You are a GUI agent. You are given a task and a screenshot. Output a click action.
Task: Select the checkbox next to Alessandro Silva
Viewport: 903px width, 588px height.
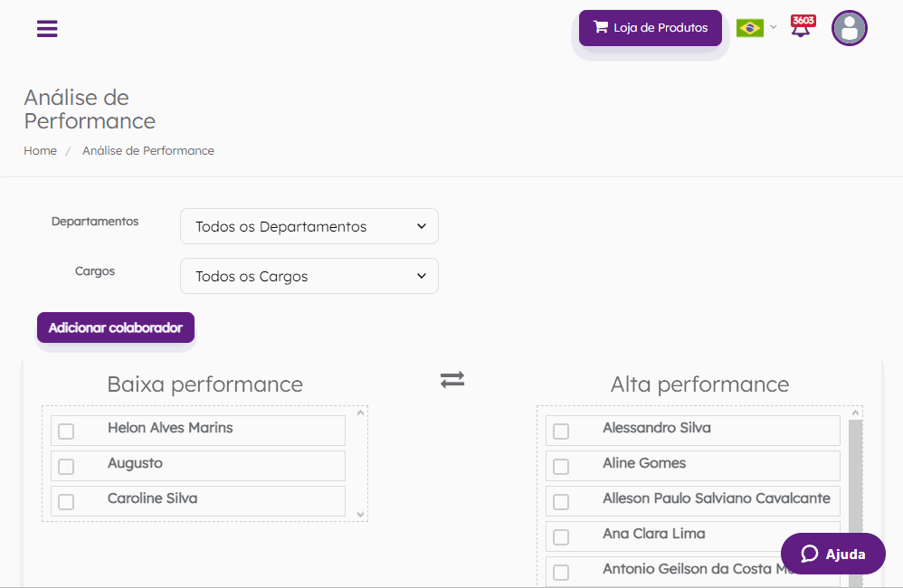[562, 432]
